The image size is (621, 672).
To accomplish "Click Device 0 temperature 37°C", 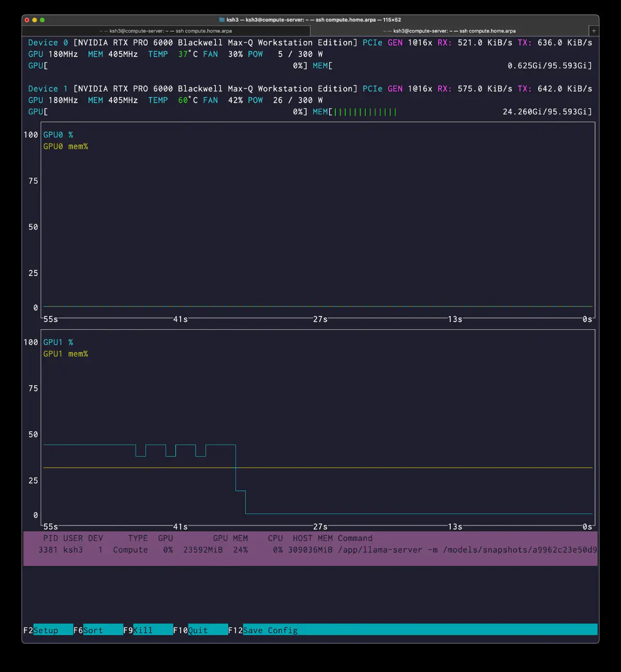I will [188, 54].
